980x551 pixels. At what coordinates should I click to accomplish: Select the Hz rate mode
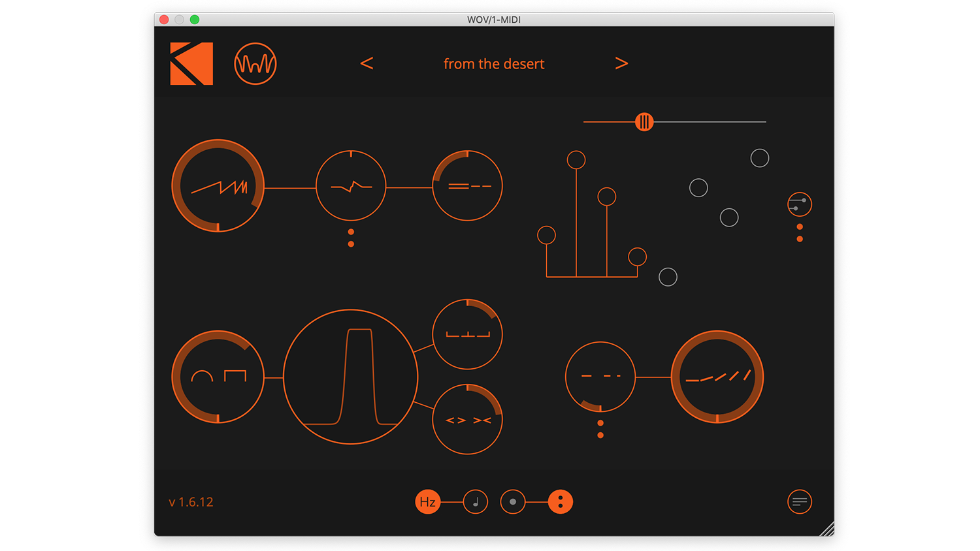click(x=428, y=501)
